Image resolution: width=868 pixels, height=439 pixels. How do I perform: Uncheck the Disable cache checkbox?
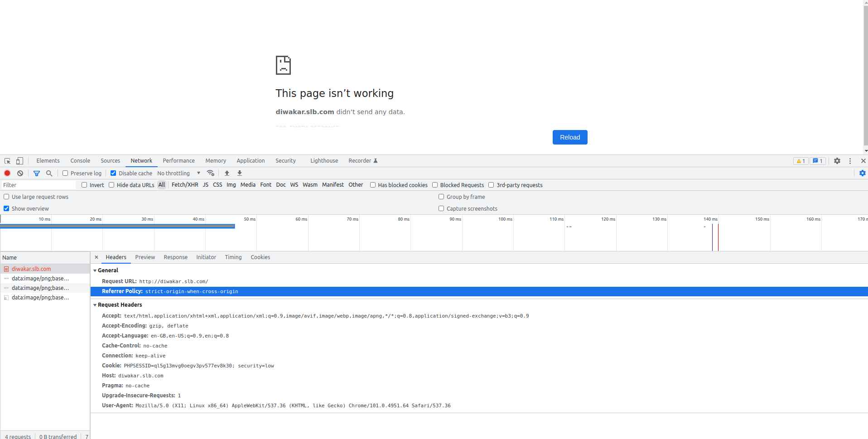113,173
